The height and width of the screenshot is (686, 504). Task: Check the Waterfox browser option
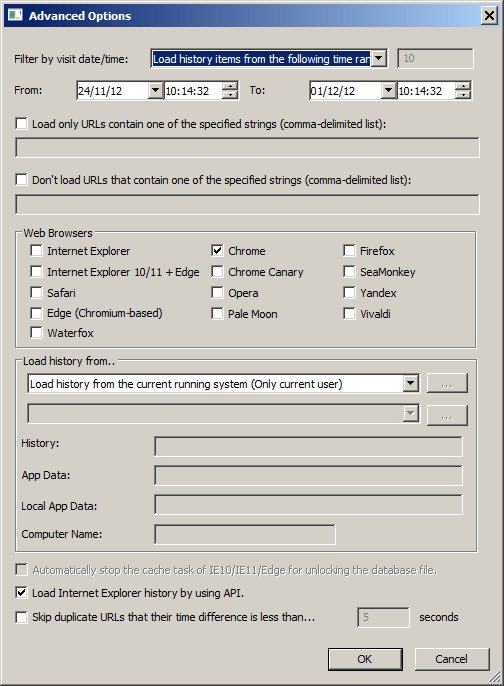(36, 332)
